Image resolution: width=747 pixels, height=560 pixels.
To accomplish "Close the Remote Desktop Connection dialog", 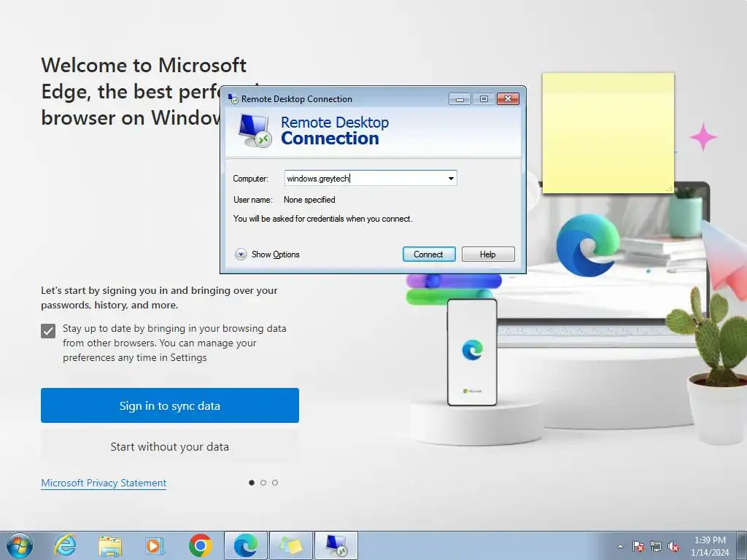I will point(508,99).
